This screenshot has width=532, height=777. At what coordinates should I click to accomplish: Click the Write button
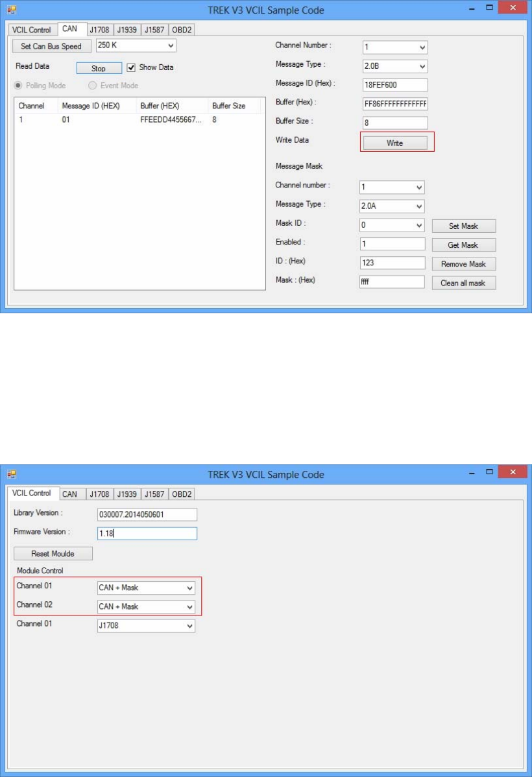[x=395, y=143]
